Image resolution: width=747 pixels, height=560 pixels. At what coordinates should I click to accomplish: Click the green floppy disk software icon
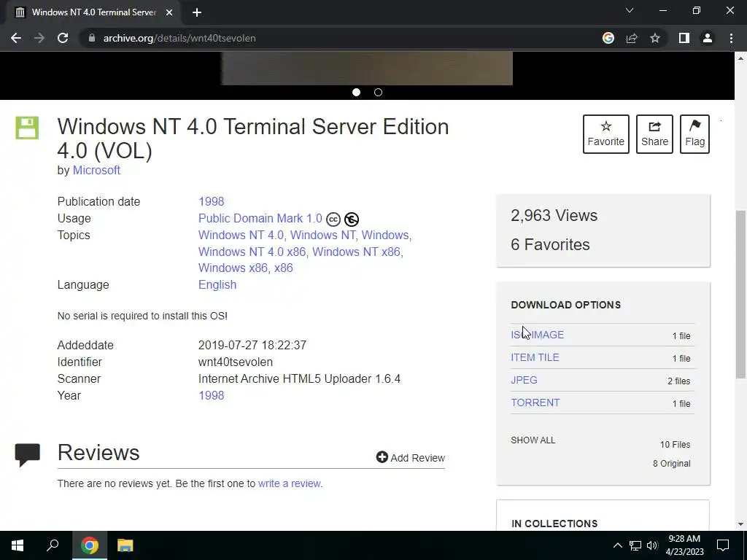pos(27,128)
